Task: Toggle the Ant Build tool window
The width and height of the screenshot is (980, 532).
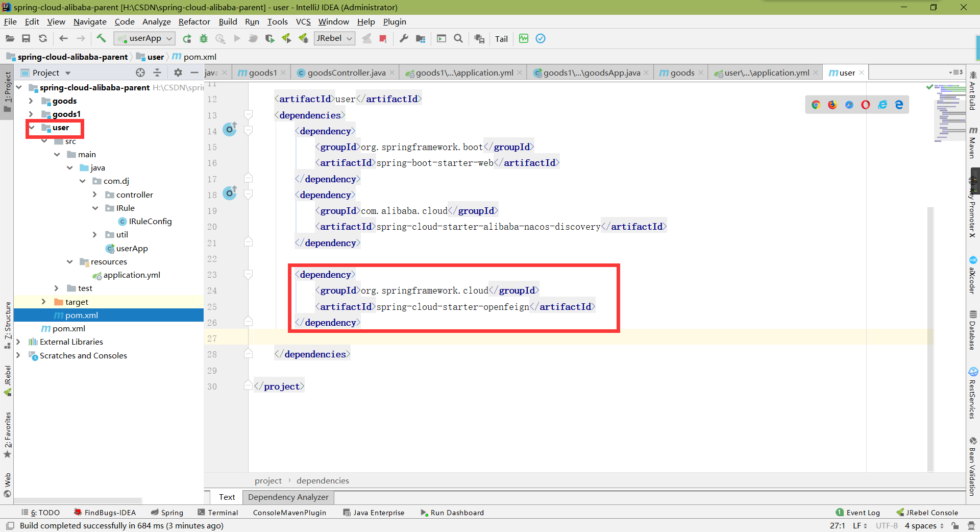Action: 973,90
